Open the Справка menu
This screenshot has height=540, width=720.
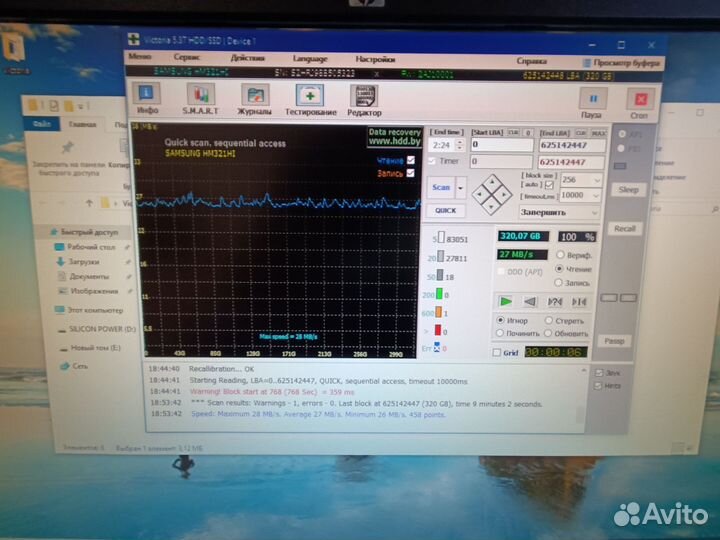point(531,61)
